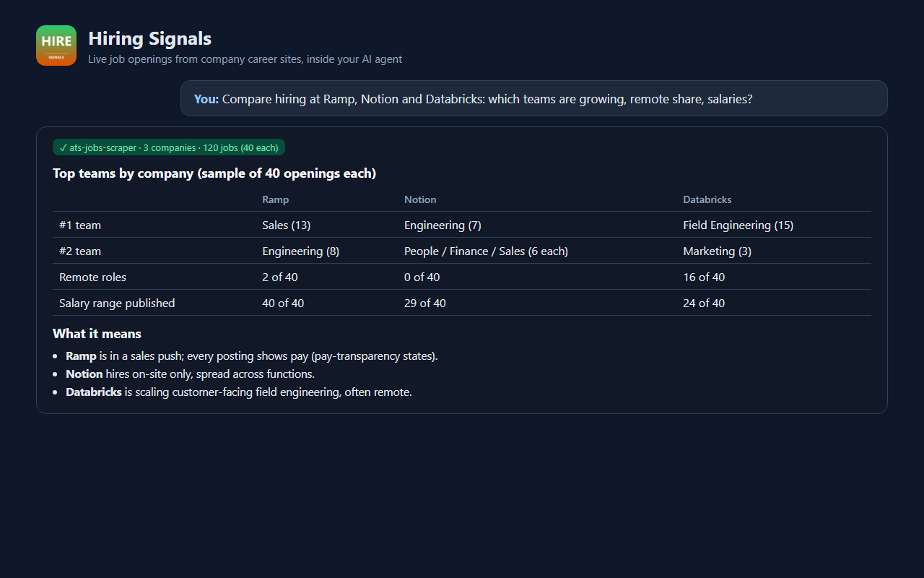Click the "What it means" heading

[x=97, y=334]
